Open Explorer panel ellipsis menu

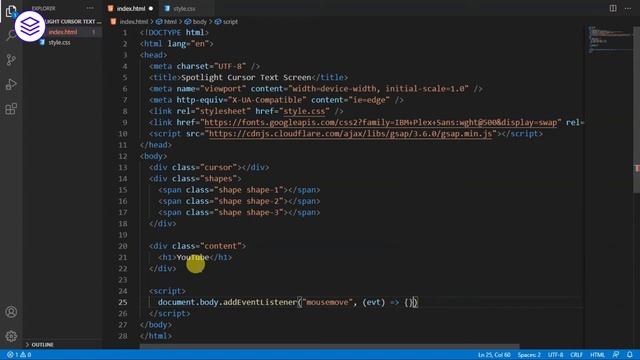pyautogui.click(x=90, y=8)
